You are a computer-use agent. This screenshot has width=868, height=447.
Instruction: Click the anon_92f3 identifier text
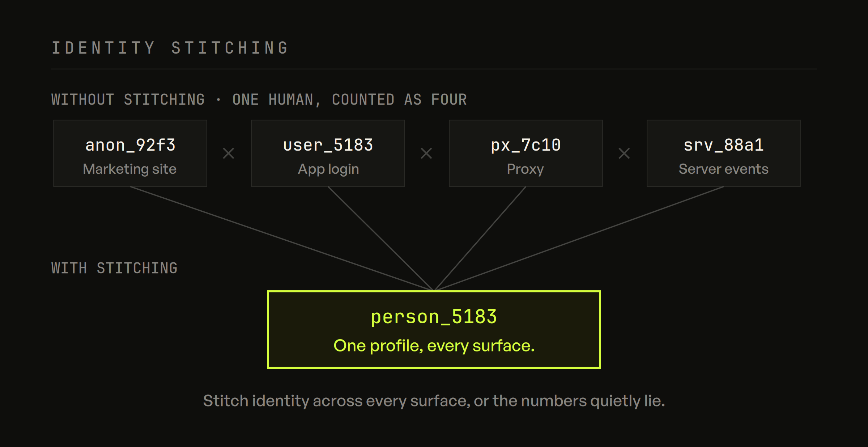(131, 145)
